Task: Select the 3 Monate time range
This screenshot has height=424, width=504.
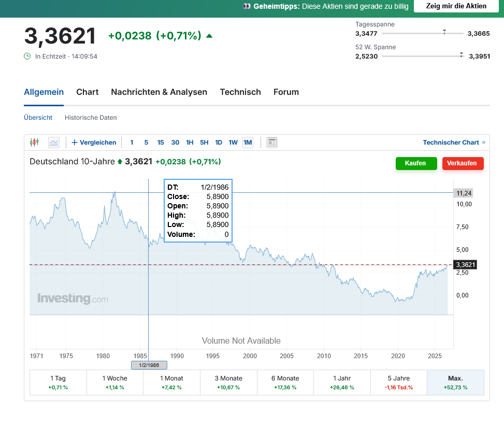Action: click(x=228, y=383)
